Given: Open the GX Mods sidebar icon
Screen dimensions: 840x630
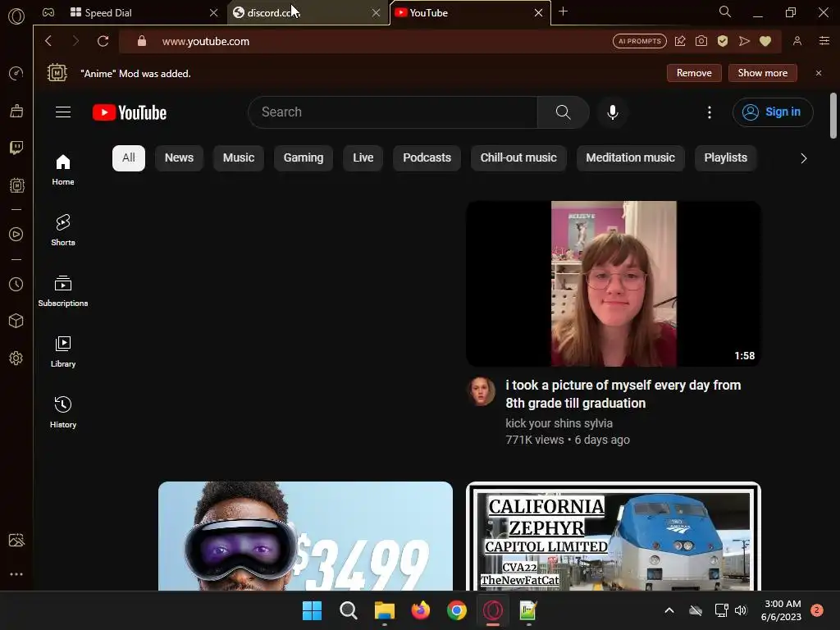Looking at the screenshot, I should click(16, 185).
